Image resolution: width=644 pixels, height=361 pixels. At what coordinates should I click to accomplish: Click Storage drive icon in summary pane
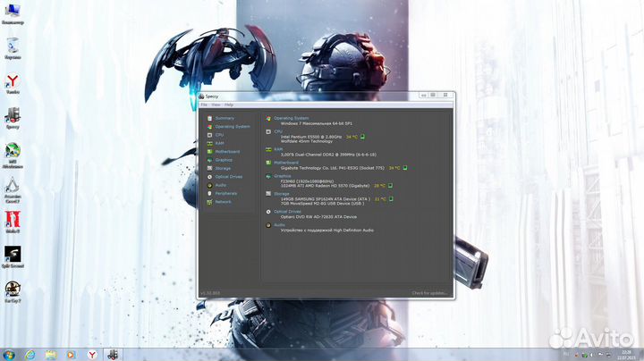[268, 194]
